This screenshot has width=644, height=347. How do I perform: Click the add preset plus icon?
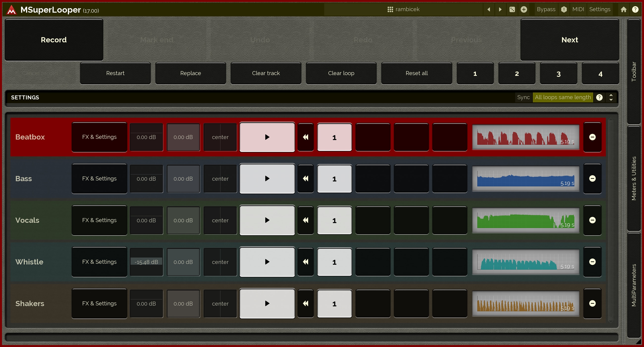[524, 9]
